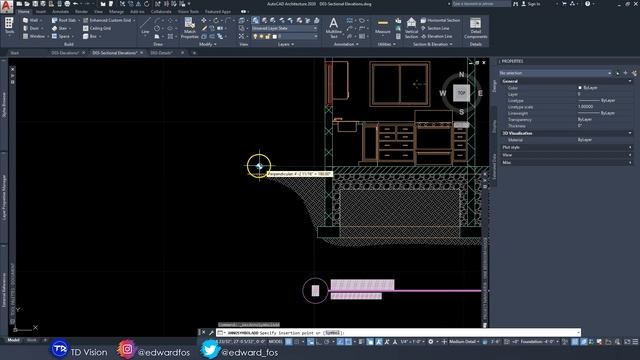640x360 pixels.
Task: Open the AutoCAD application menu logo
Action: pyautogui.click(x=7, y=6)
